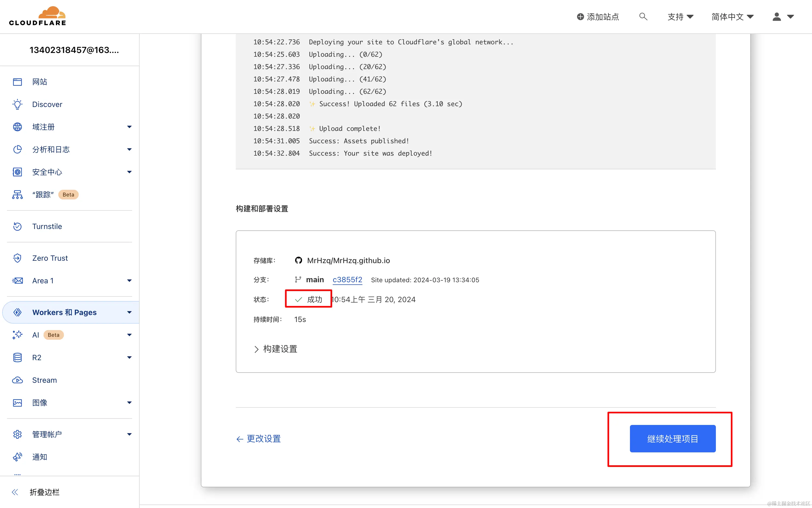The image size is (812, 508).
Task: Click the search magnifier icon in header
Action: click(x=643, y=16)
